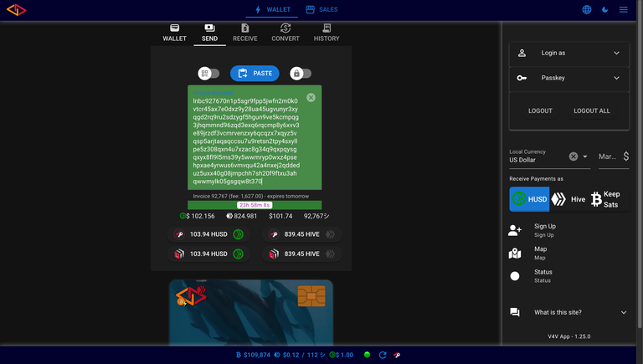Click the dollar sign icon

click(625, 156)
